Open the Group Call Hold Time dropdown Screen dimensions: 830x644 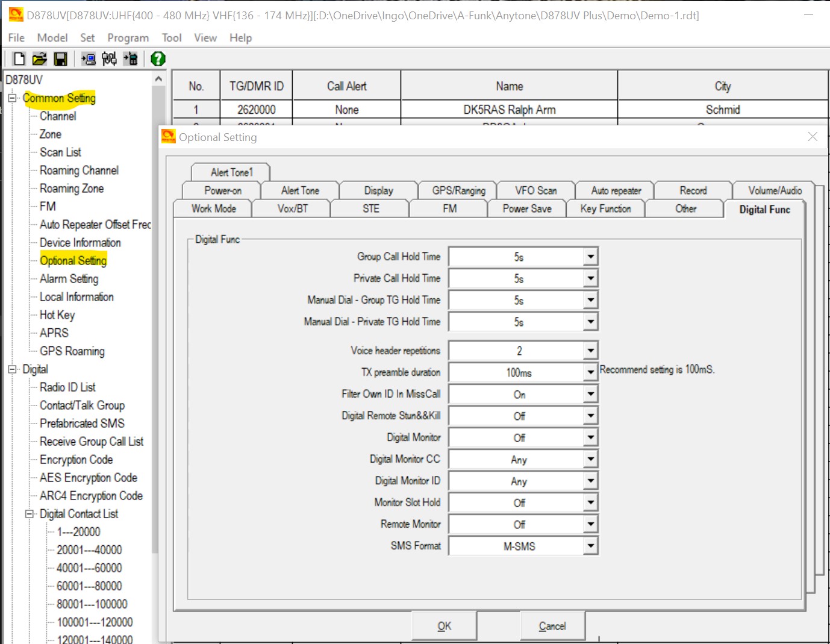[591, 257]
